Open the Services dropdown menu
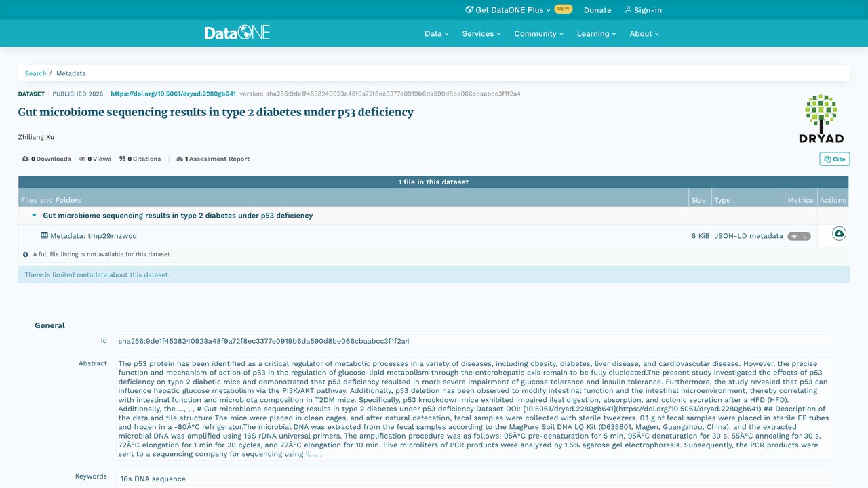The width and height of the screenshot is (868, 488). point(481,33)
